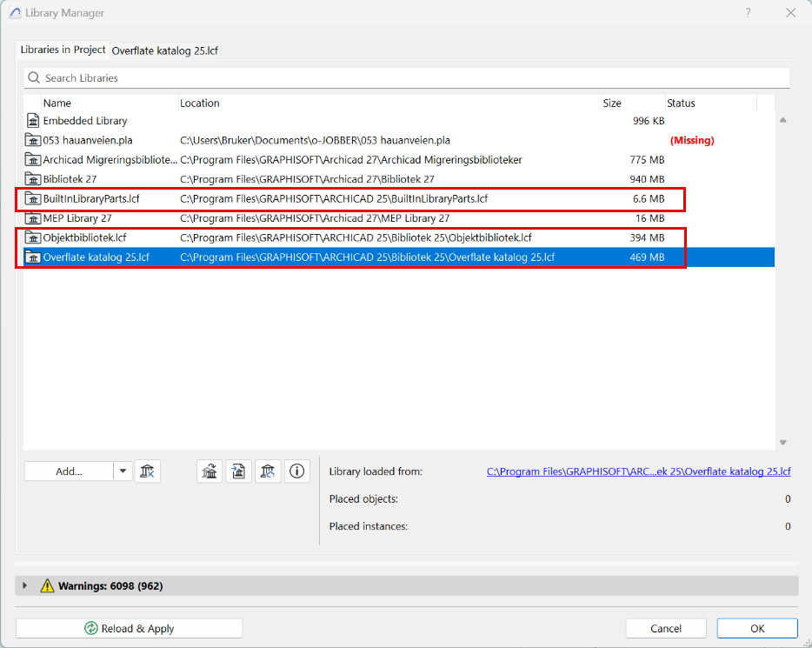The height and width of the screenshot is (648, 812).
Task: Click the embed library document icon
Action: coord(238,471)
